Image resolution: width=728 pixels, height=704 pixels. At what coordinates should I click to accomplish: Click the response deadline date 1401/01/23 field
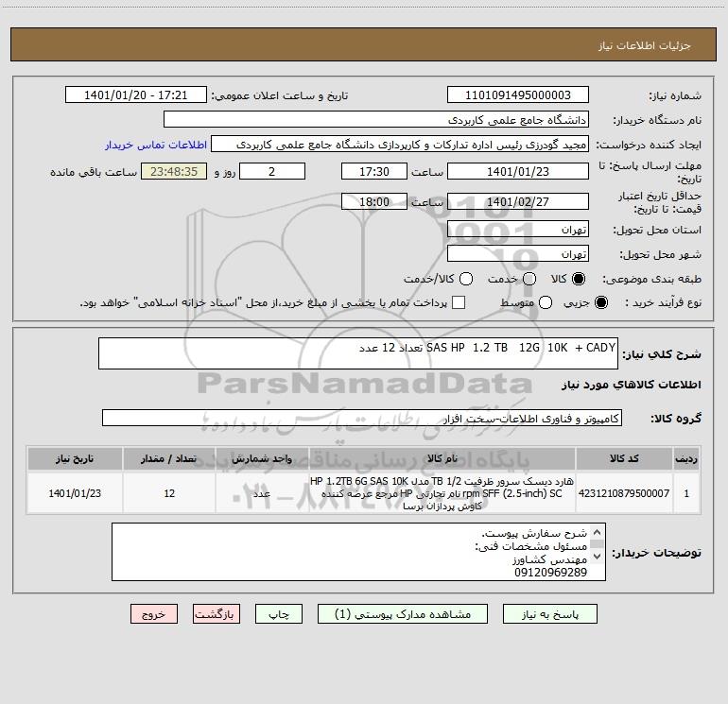(x=518, y=171)
